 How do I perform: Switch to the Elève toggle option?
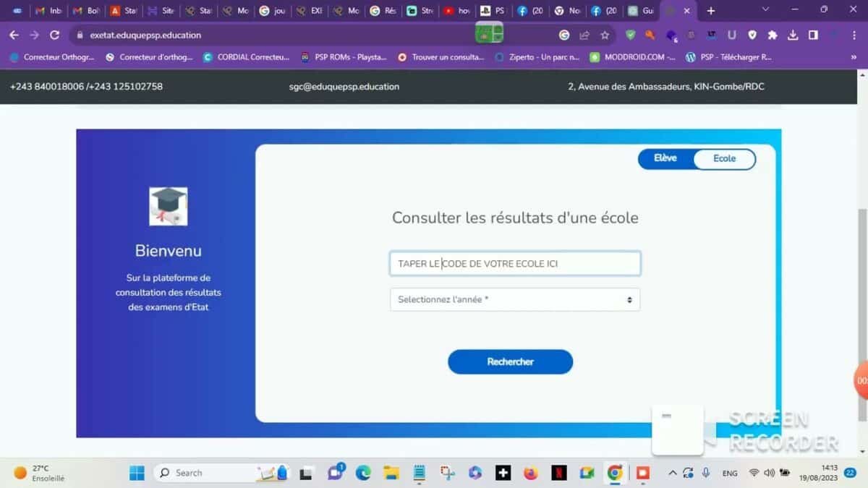pos(665,158)
